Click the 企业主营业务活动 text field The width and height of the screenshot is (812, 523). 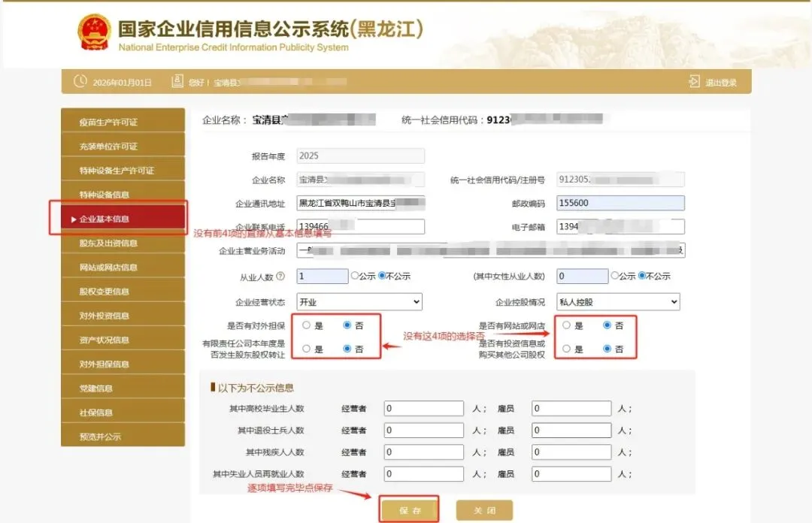[x=491, y=250]
